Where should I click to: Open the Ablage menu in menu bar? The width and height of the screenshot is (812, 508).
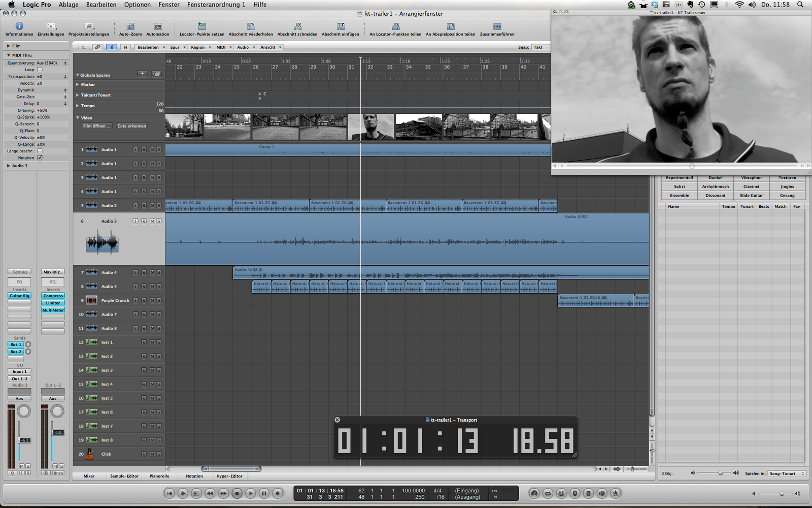[x=69, y=5]
